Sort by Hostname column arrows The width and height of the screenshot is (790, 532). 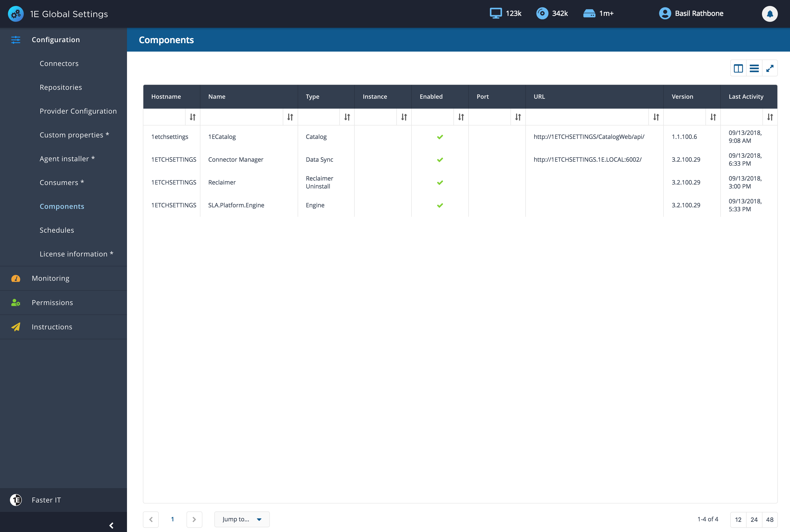click(x=192, y=117)
